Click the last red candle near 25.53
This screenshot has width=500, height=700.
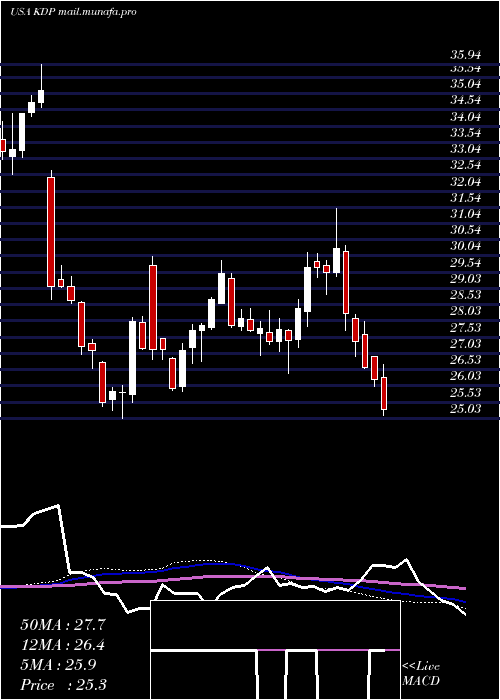click(x=383, y=393)
